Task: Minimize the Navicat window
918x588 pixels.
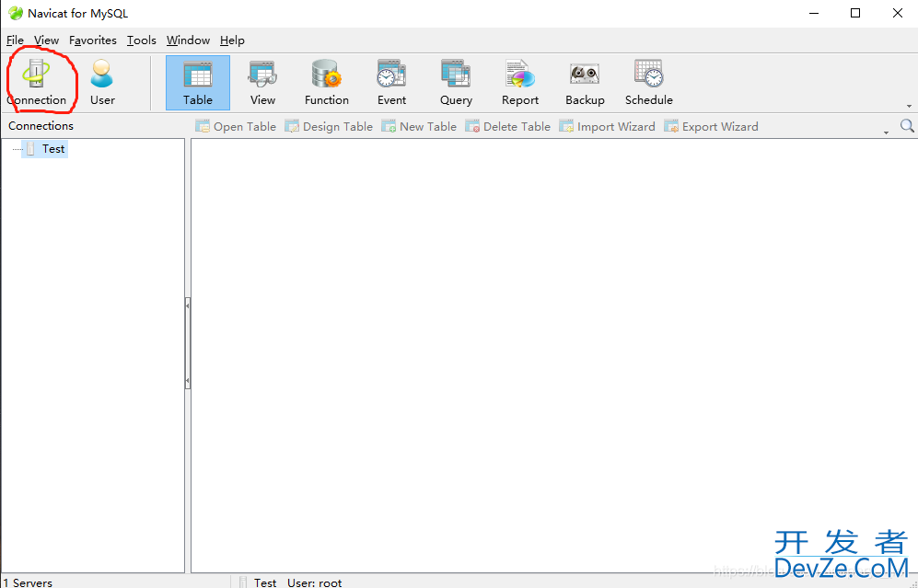Action: pos(814,13)
